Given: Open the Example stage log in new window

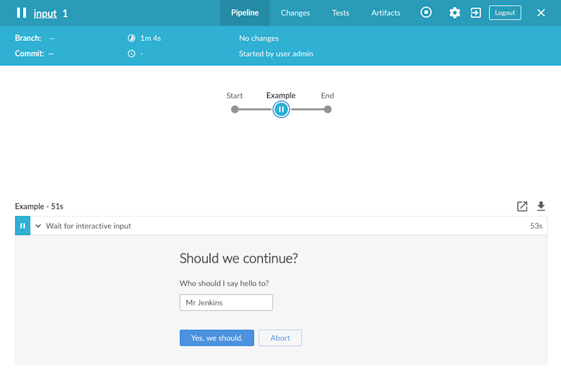Looking at the screenshot, I should 522,206.
